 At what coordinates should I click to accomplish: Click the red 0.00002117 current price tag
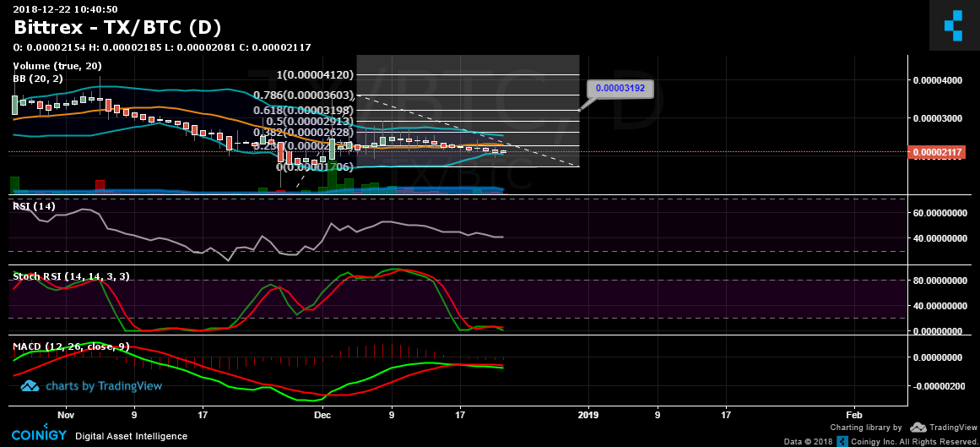point(936,152)
